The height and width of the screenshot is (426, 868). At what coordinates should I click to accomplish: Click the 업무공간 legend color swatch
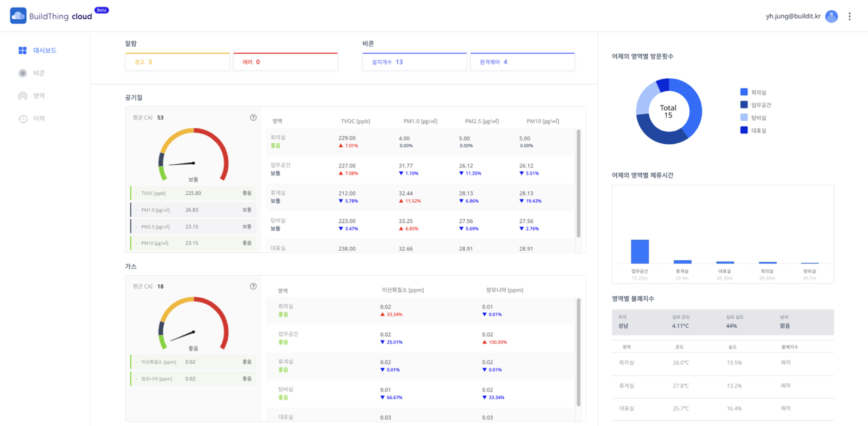(744, 105)
